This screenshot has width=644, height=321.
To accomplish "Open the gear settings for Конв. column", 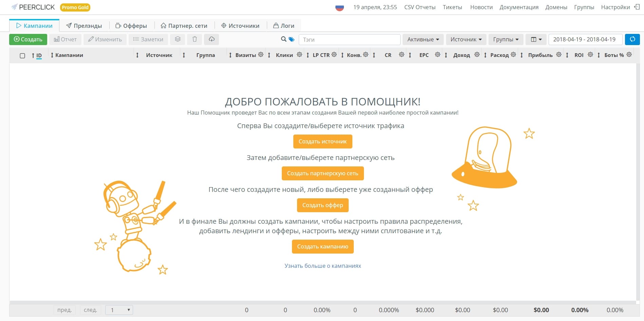I will (x=366, y=55).
